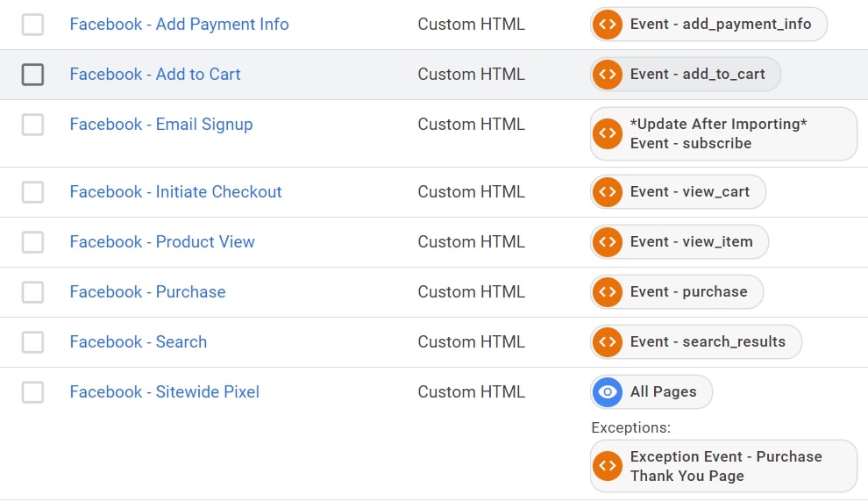This screenshot has height=502, width=868.
Task: Click the add_to_cart trigger's orange code icon
Action: (x=608, y=75)
